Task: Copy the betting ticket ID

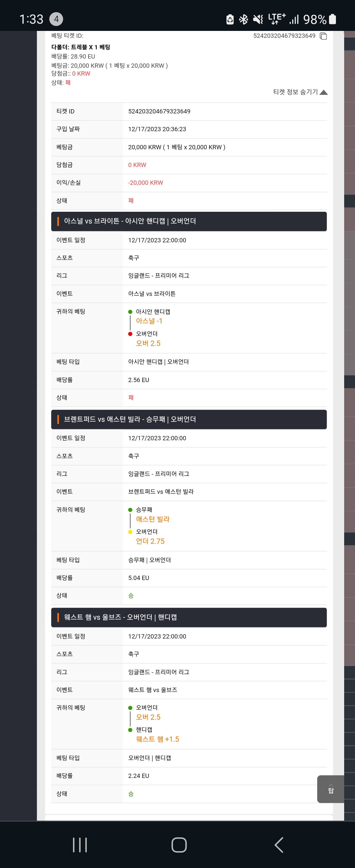Action: tap(323, 36)
